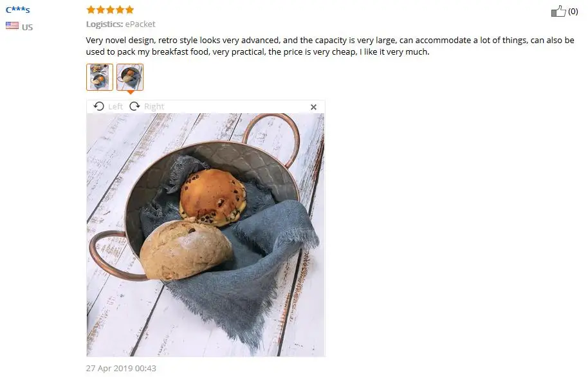
Task: Click the "Right" rotate label
Action: (154, 107)
